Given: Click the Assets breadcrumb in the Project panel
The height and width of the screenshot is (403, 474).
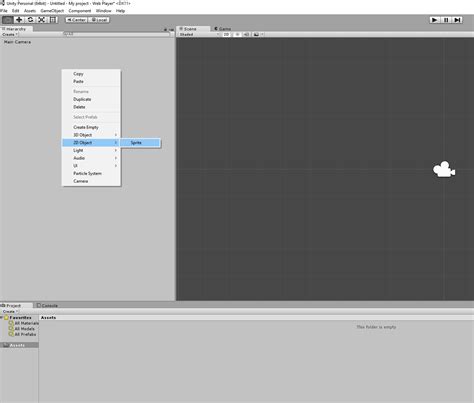Looking at the screenshot, I should pos(48,318).
